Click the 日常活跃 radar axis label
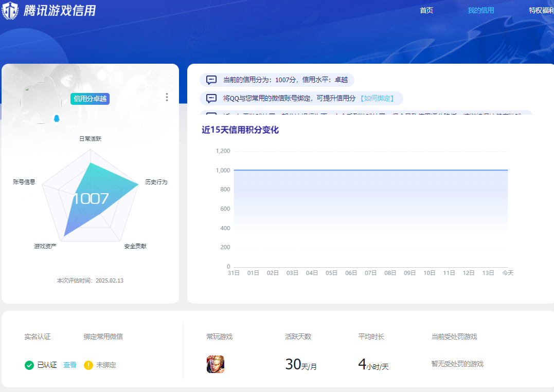The image size is (554, 392). pos(90,139)
